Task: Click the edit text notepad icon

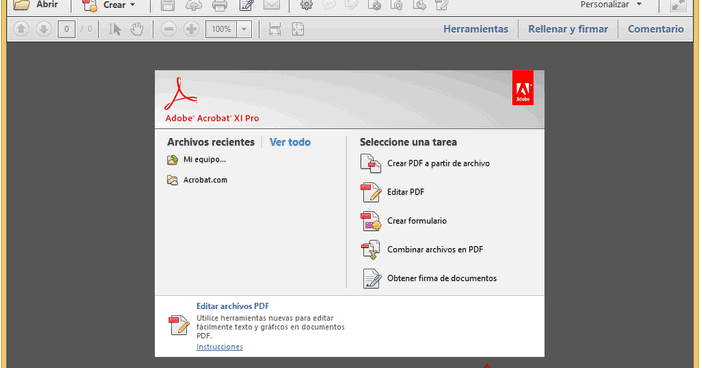Action: coord(246,5)
